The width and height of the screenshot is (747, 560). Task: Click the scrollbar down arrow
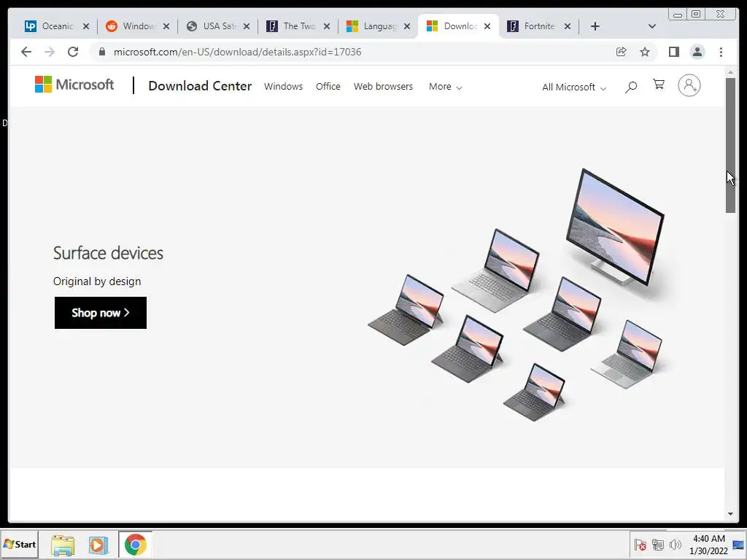click(730, 514)
